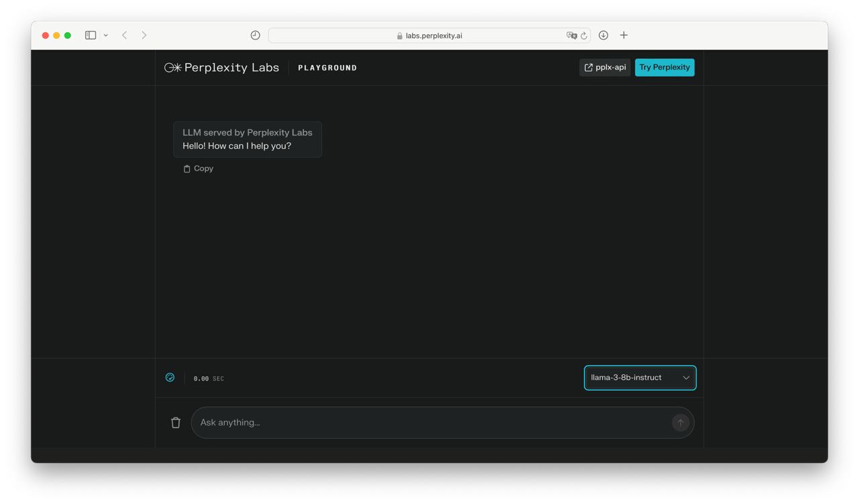Image resolution: width=859 pixels, height=504 pixels.
Task: Click the speed gauge icon near 0.00 SEC
Action: pyautogui.click(x=170, y=378)
